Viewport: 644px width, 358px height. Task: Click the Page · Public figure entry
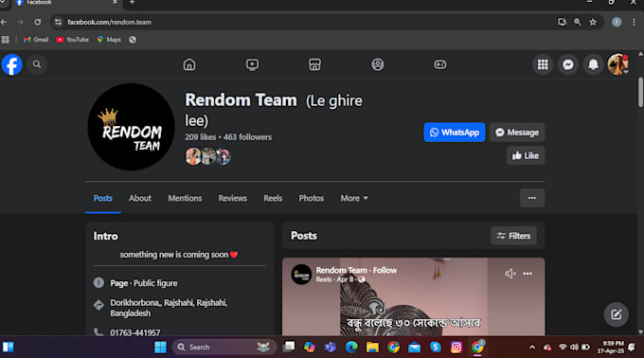[x=144, y=283]
